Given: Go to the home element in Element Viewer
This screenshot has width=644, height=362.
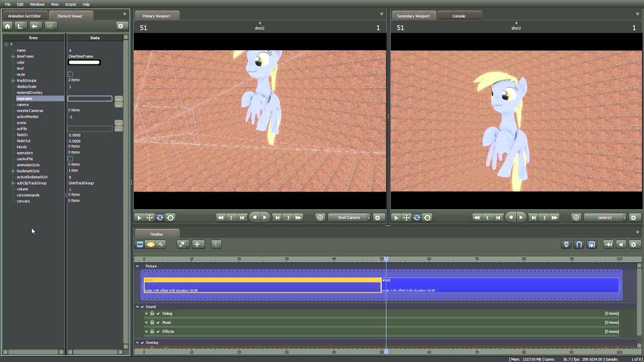Looking at the screenshot, I should point(8,26).
